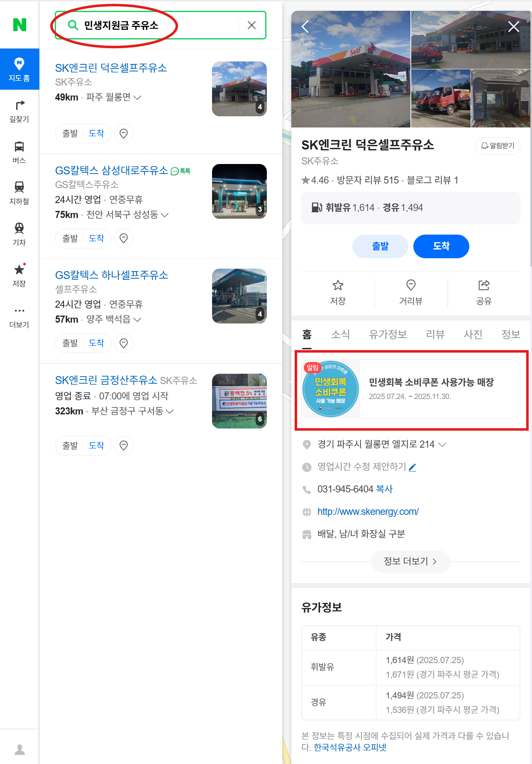Expand 천안 서북구 성성동 address chevron

(x=165, y=215)
